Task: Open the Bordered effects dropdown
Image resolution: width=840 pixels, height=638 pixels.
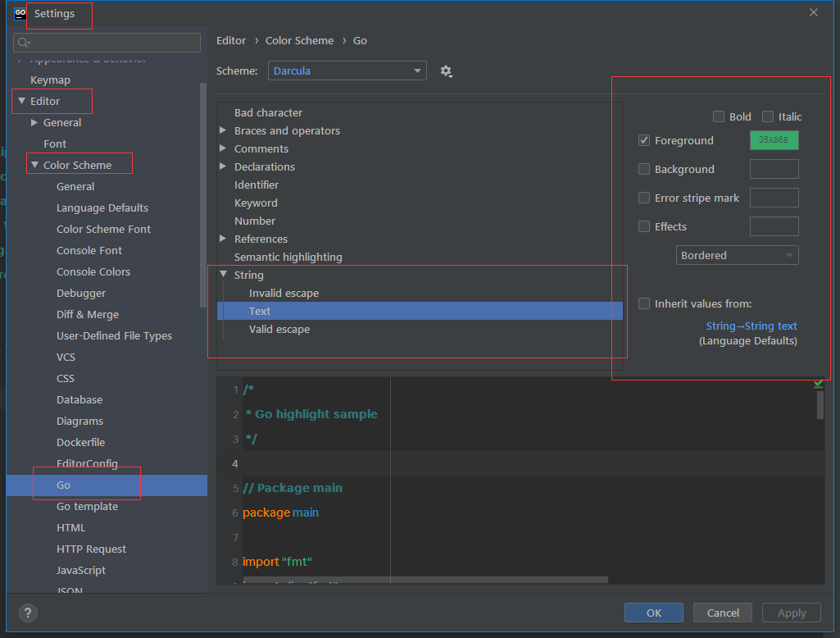Action: (x=737, y=255)
